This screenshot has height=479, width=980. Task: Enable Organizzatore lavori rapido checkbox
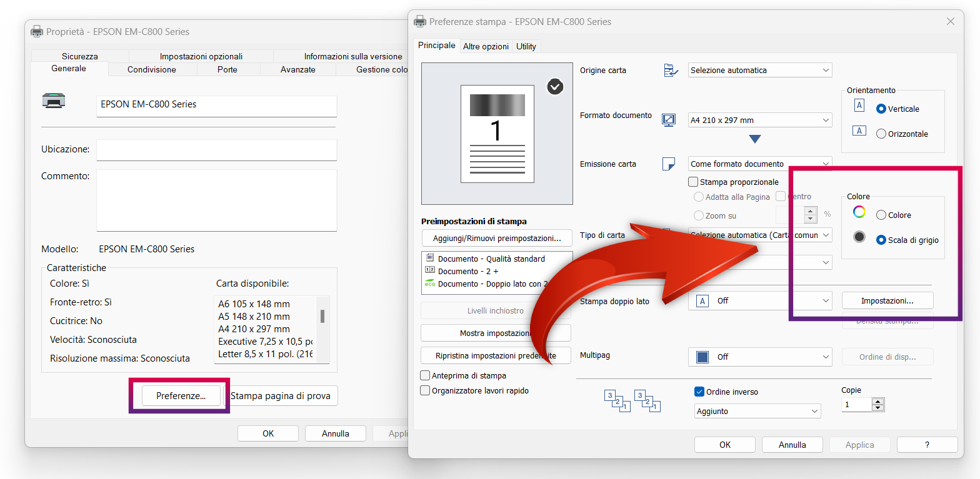point(426,390)
